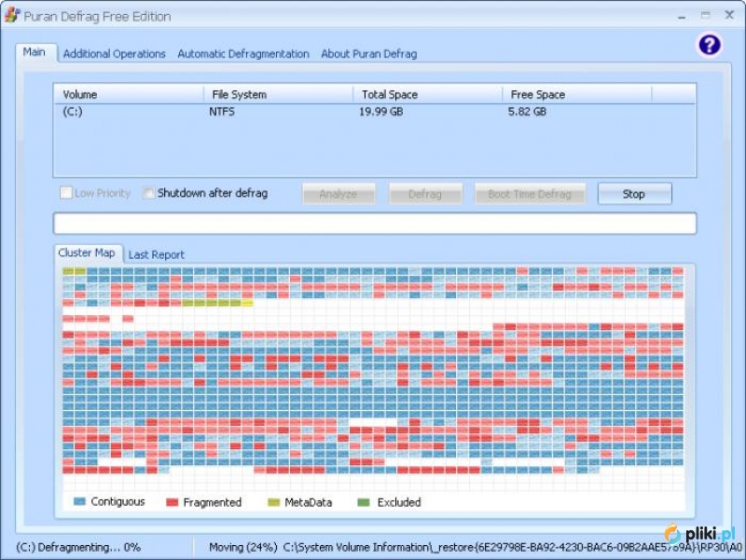Click the Contiguous legend label
The height and width of the screenshot is (560, 746).
pos(117,501)
